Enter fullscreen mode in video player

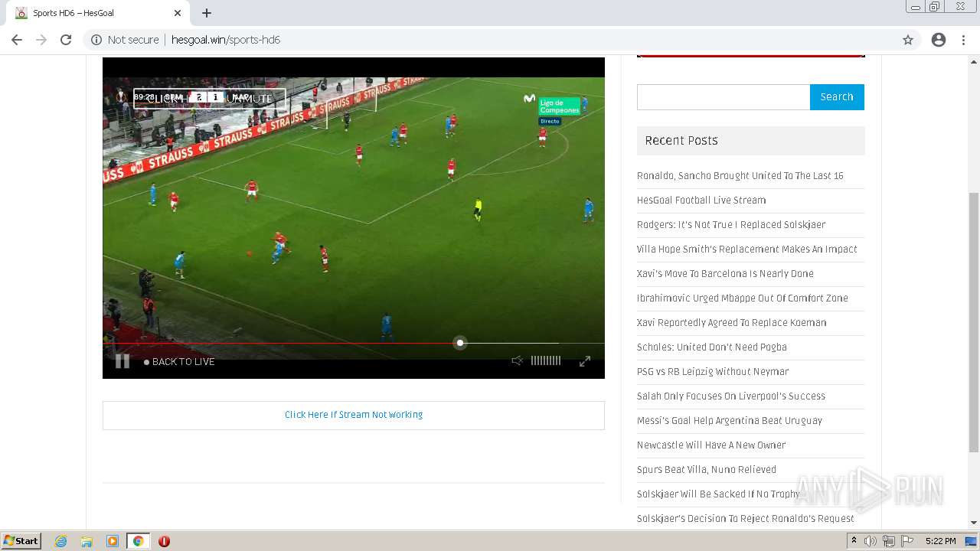point(584,361)
